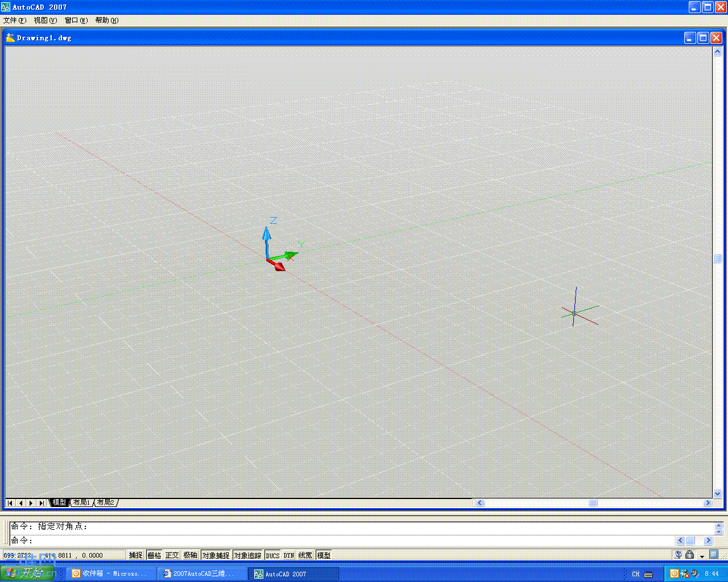Toggle 正交 (Ortho) mode in status bar
The image size is (728, 582).
pos(172,555)
